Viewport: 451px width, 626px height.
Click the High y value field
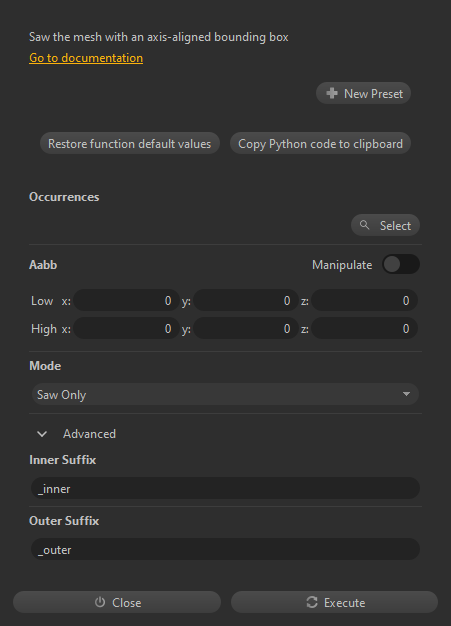245,328
